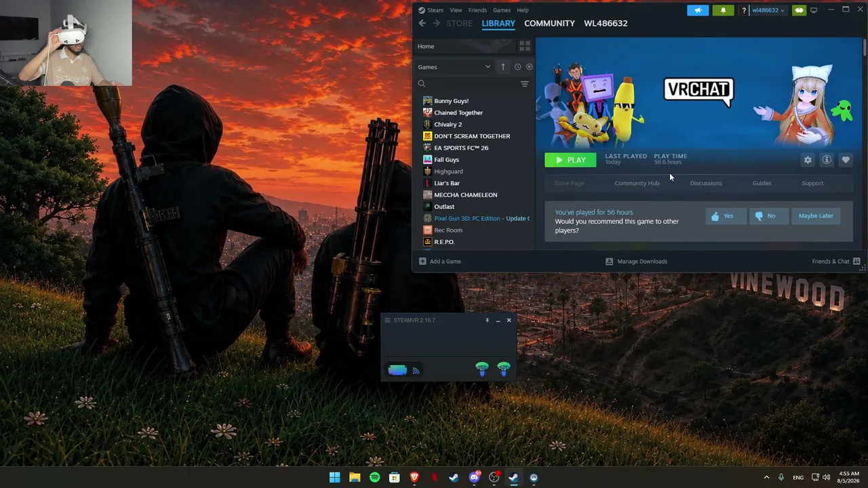The width and height of the screenshot is (868, 488).
Task: Switch to the STORE tab
Action: click(459, 23)
